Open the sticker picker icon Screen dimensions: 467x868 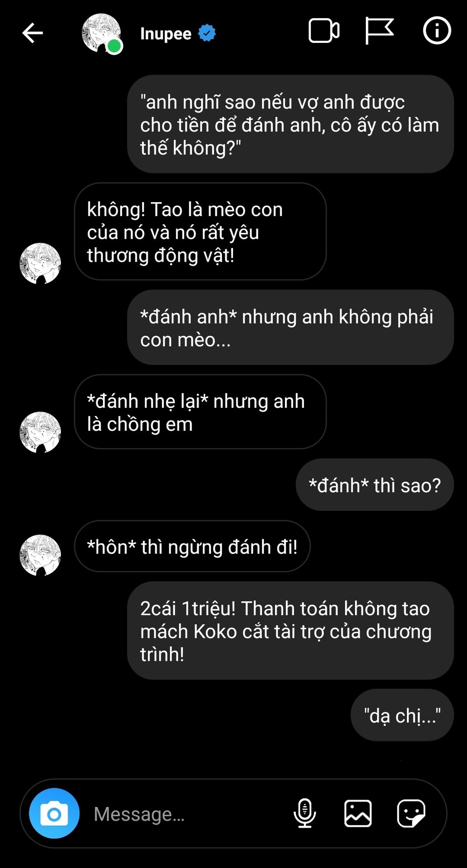click(411, 813)
